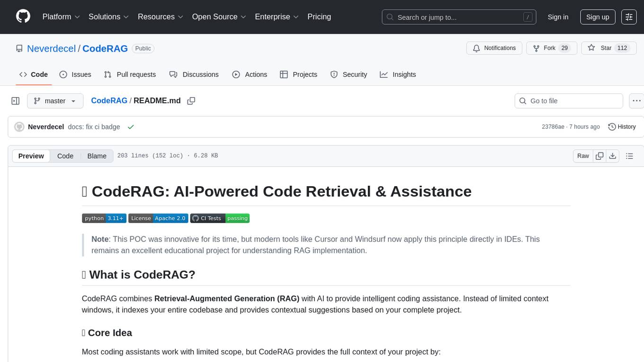Switch to the Security tab
Image resolution: width=644 pixels, height=362 pixels.
point(349,74)
